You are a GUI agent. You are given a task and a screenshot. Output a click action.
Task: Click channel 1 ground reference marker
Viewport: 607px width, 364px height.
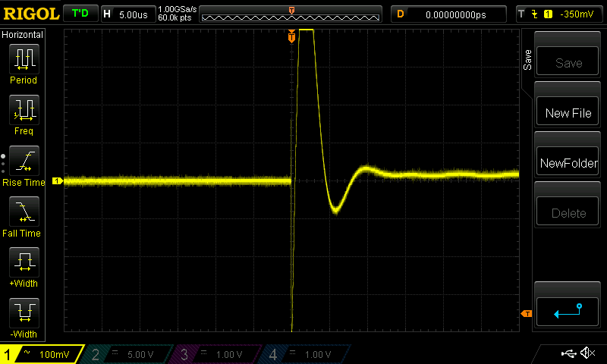[x=58, y=180]
